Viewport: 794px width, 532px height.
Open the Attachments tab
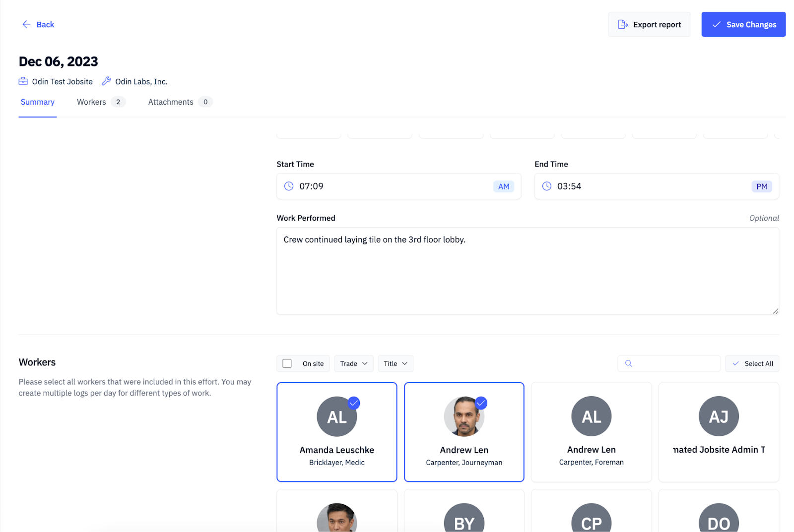181,102
